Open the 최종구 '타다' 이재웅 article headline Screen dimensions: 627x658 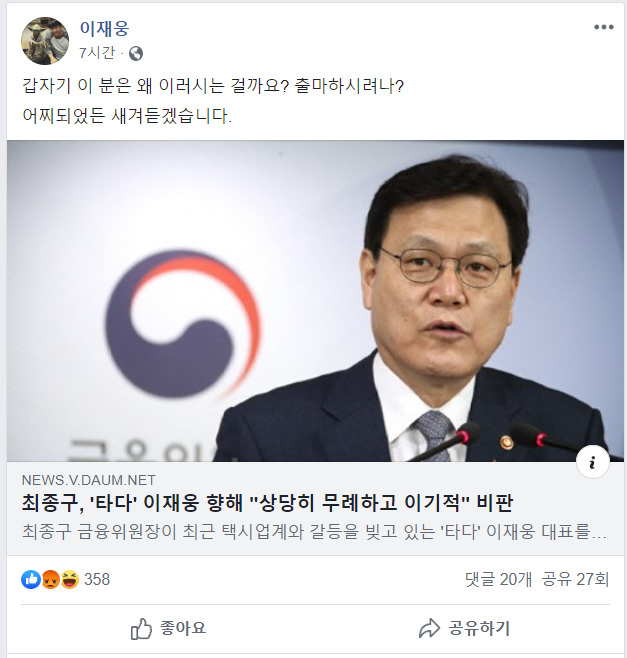click(267, 503)
